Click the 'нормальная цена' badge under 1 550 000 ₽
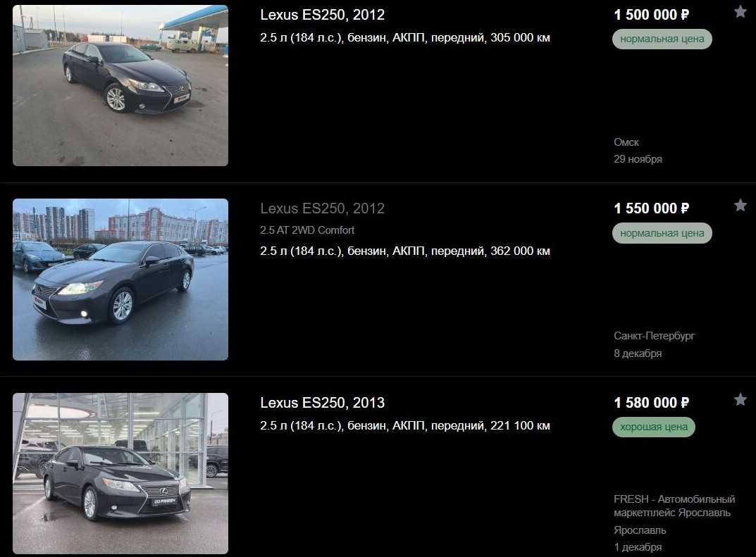This screenshot has height=557, width=756. click(x=662, y=233)
